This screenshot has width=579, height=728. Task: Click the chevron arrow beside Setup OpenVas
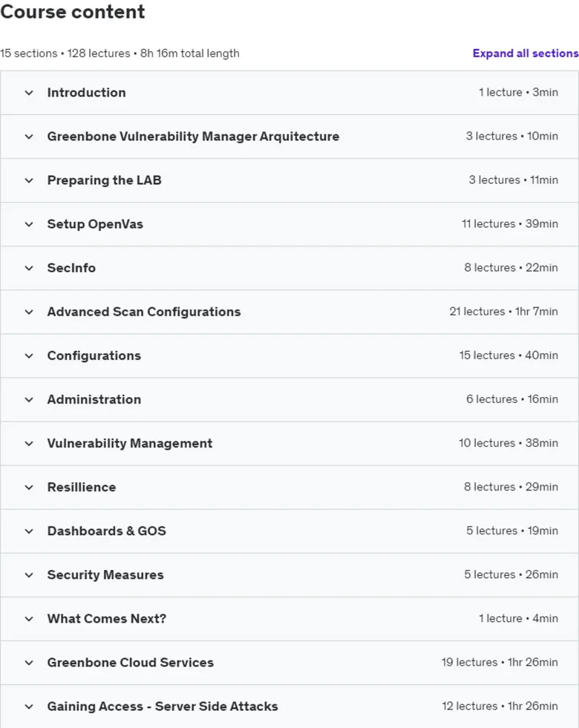(x=29, y=224)
